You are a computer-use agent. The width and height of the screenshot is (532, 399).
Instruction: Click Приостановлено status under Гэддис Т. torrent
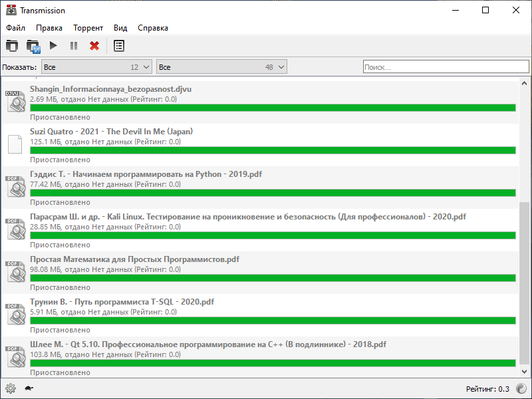pyautogui.click(x=60, y=203)
